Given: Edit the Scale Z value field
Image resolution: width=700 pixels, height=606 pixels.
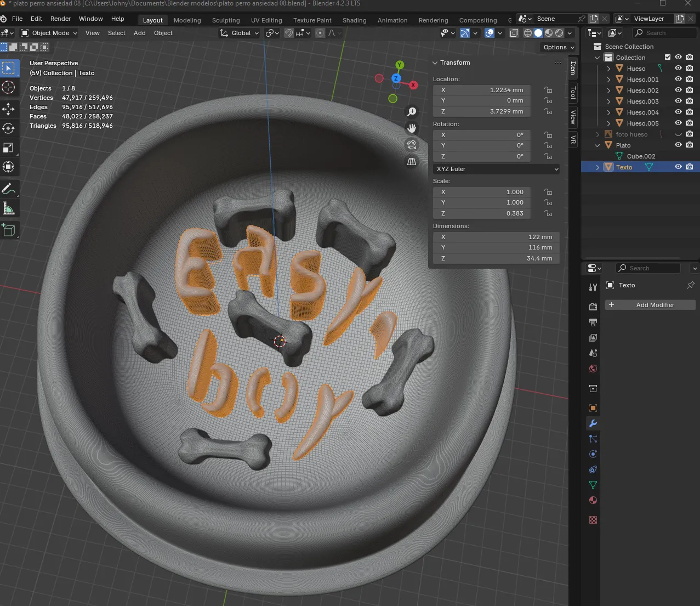Looking at the screenshot, I should 481,213.
